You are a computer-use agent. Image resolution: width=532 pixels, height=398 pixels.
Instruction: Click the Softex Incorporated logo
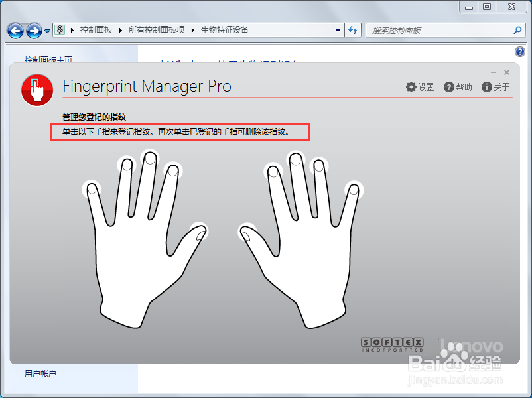click(392, 344)
